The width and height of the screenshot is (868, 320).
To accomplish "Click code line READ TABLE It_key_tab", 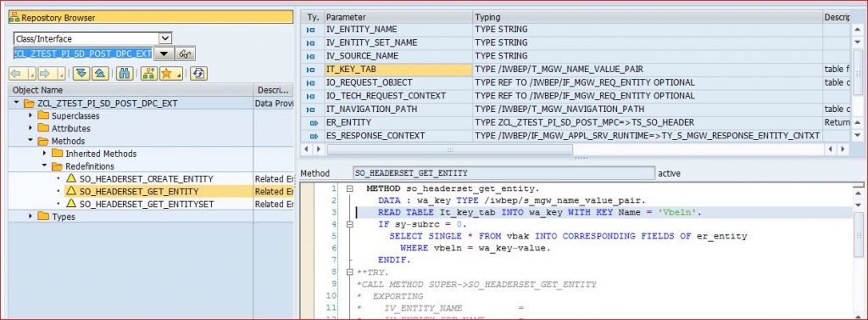I will click(x=540, y=212).
